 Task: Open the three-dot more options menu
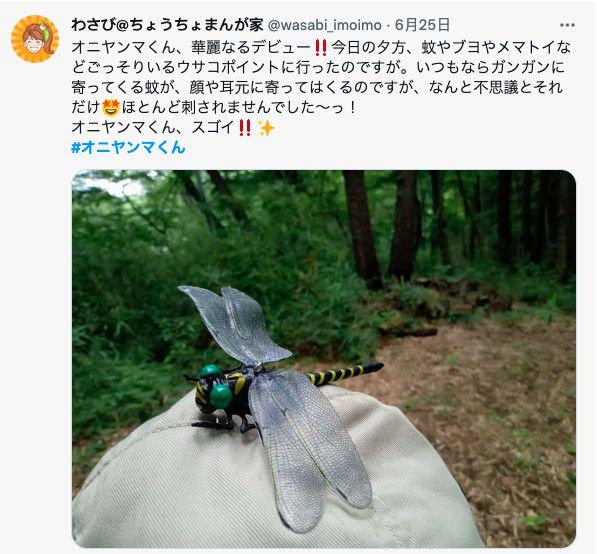click(567, 26)
